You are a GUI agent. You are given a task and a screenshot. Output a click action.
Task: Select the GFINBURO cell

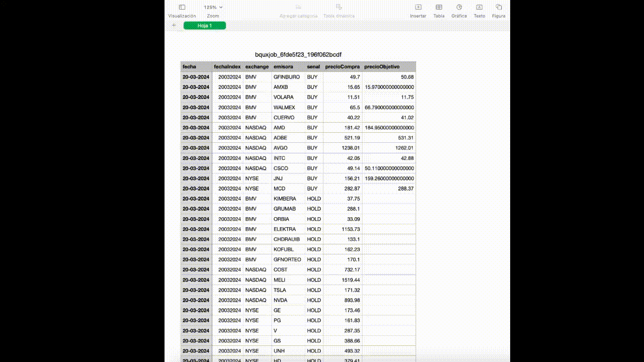pos(288,77)
